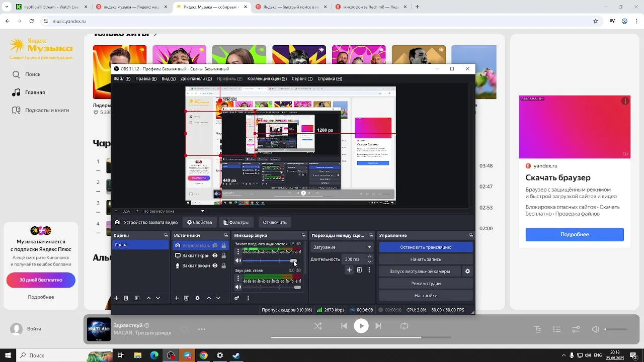Add a new source with plus icon
644x362 pixels.
(177, 298)
